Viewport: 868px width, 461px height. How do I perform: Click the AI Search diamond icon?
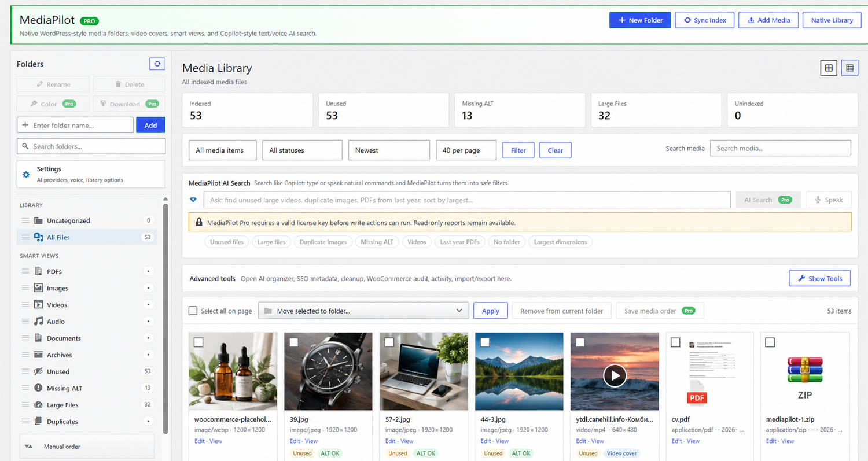(193, 200)
